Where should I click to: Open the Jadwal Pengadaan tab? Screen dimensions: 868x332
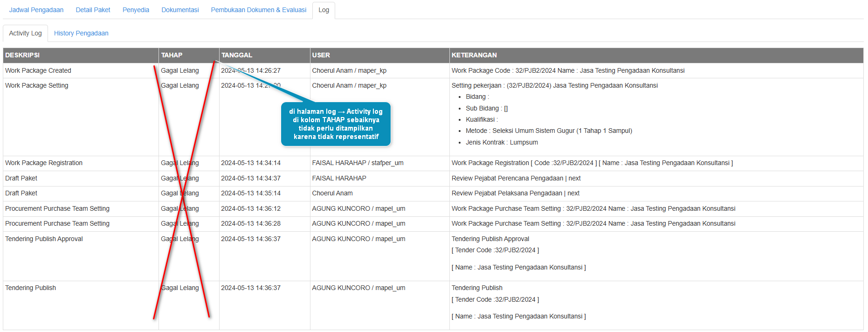(36, 10)
